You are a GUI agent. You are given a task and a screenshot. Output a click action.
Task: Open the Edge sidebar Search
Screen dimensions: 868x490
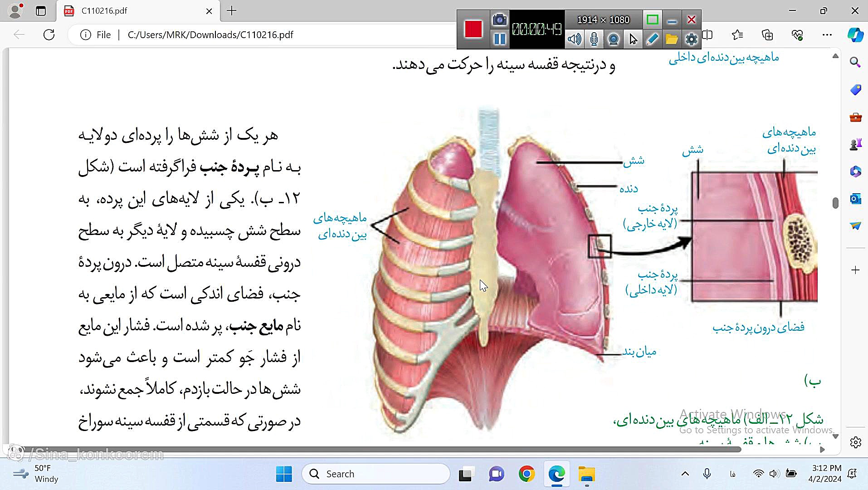click(x=855, y=62)
